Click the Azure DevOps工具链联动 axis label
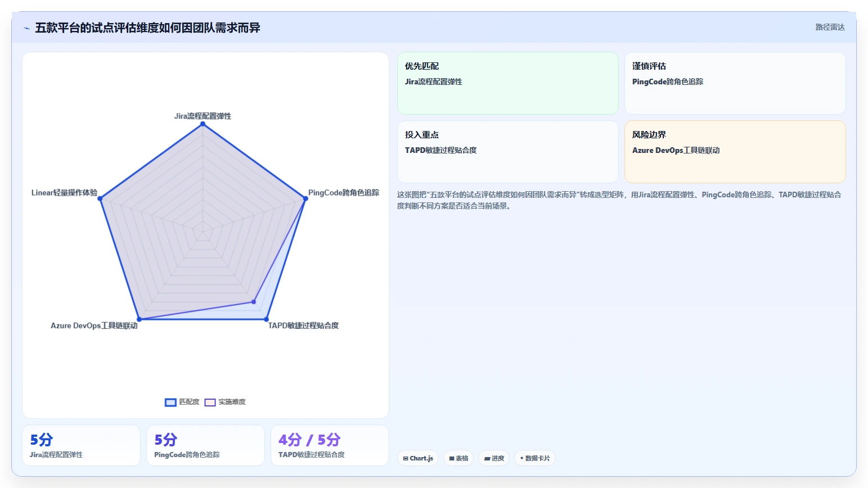 click(x=94, y=326)
